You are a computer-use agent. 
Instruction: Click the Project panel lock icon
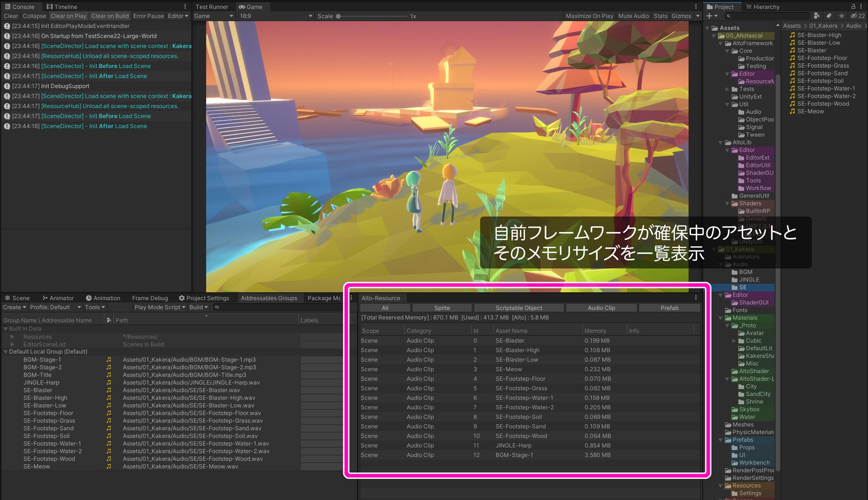[853, 7]
